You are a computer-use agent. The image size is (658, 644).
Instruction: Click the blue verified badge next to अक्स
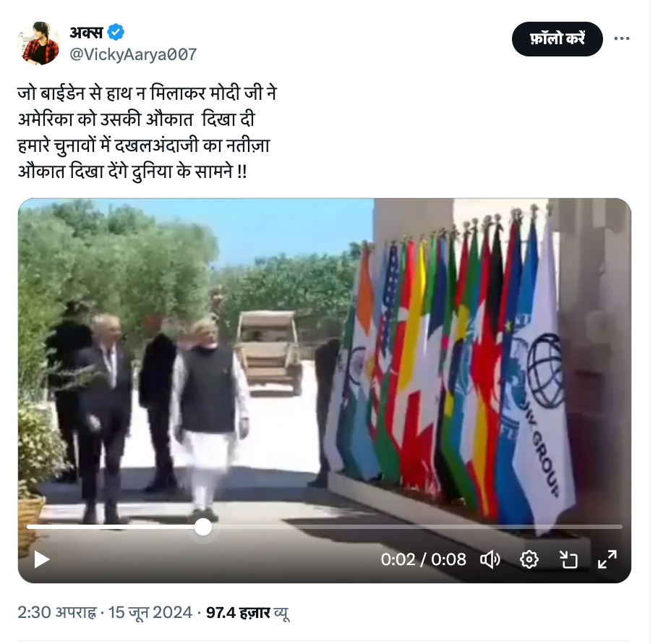116,32
